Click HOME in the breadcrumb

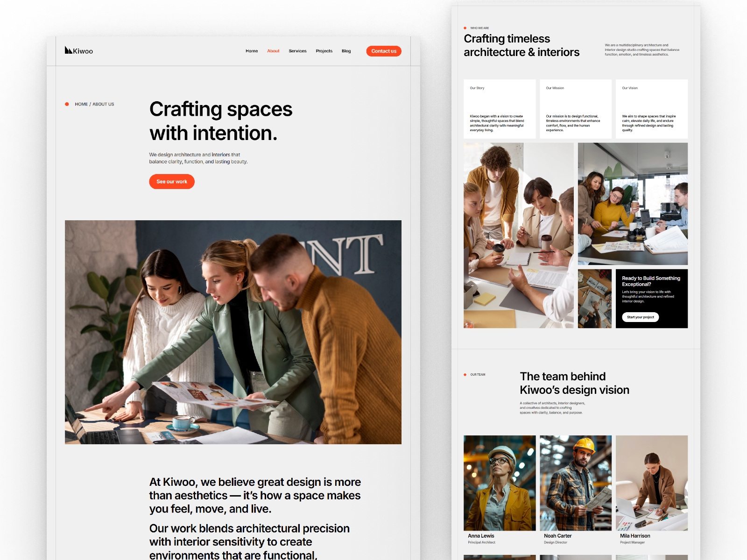tap(81, 104)
